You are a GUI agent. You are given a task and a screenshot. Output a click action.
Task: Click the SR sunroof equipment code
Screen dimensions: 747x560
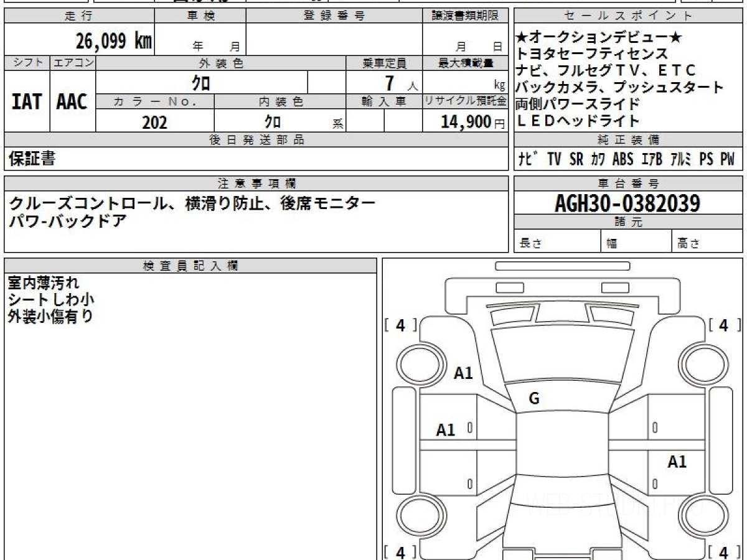pyautogui.click(x=576, y=159)
